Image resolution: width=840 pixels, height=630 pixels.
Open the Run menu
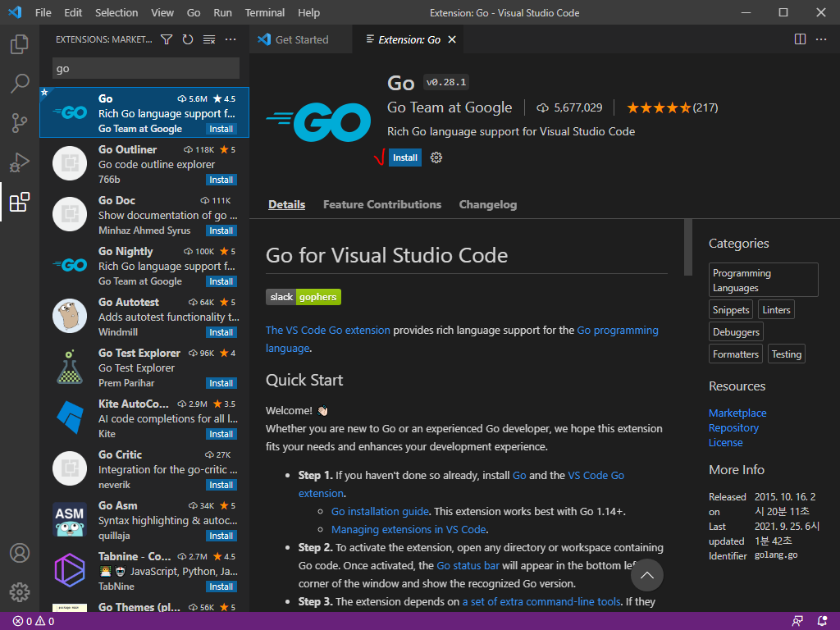(222, 12)
